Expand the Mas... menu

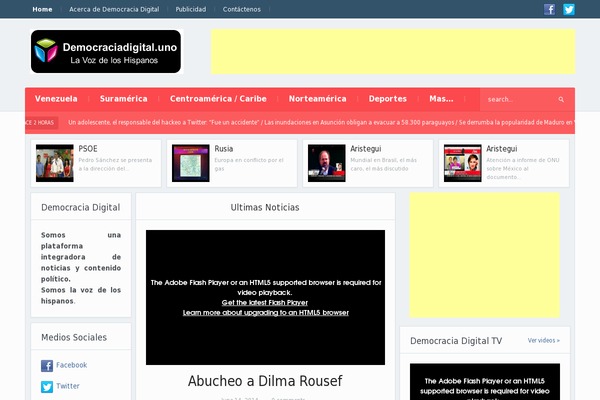[x=441, y=99]
